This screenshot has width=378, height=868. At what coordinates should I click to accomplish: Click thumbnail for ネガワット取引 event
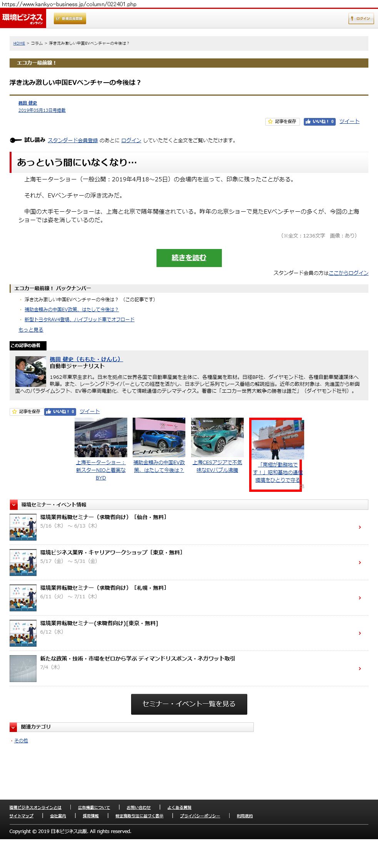tap(23, 669)
